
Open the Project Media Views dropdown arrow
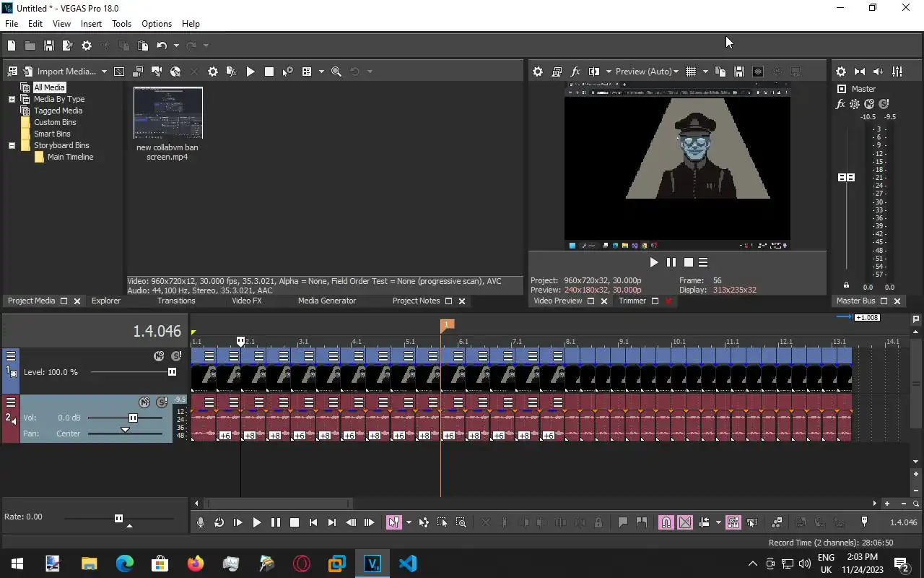click(x=321, y=72)
